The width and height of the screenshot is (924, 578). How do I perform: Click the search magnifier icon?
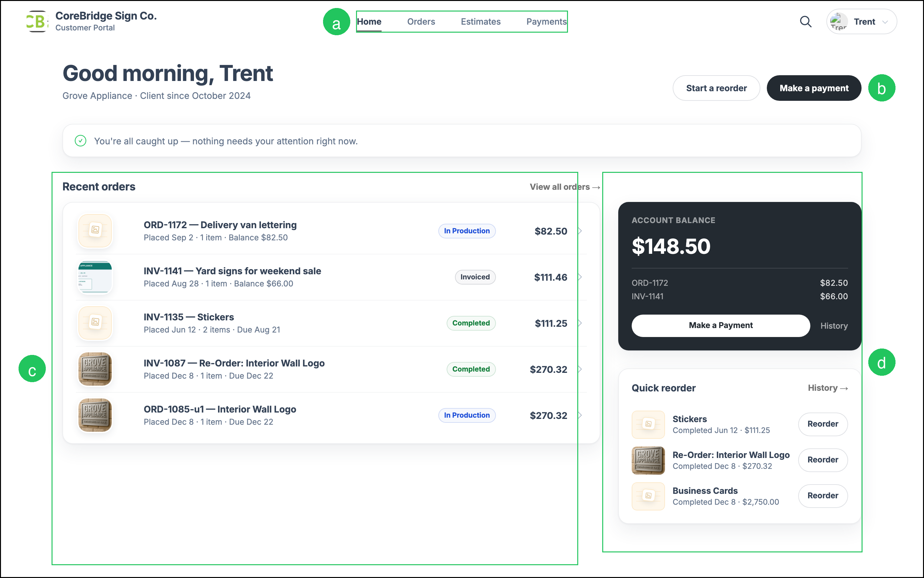[806, 21]
